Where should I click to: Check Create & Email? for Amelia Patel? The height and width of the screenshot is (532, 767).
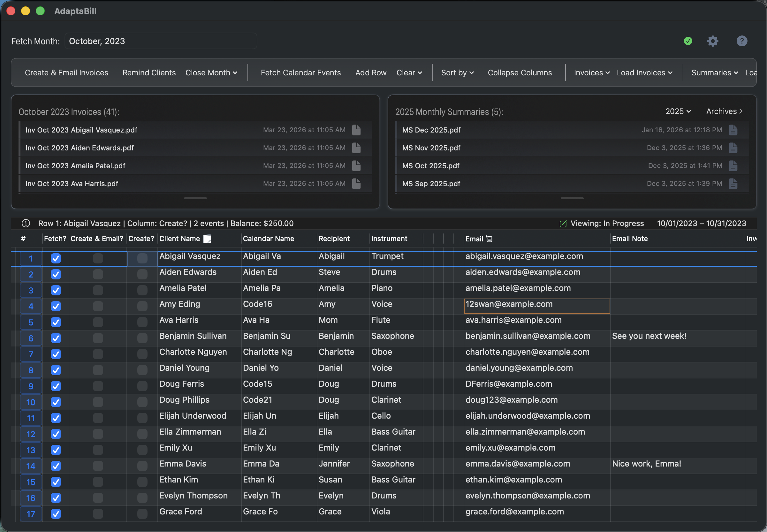coord(98,290)
